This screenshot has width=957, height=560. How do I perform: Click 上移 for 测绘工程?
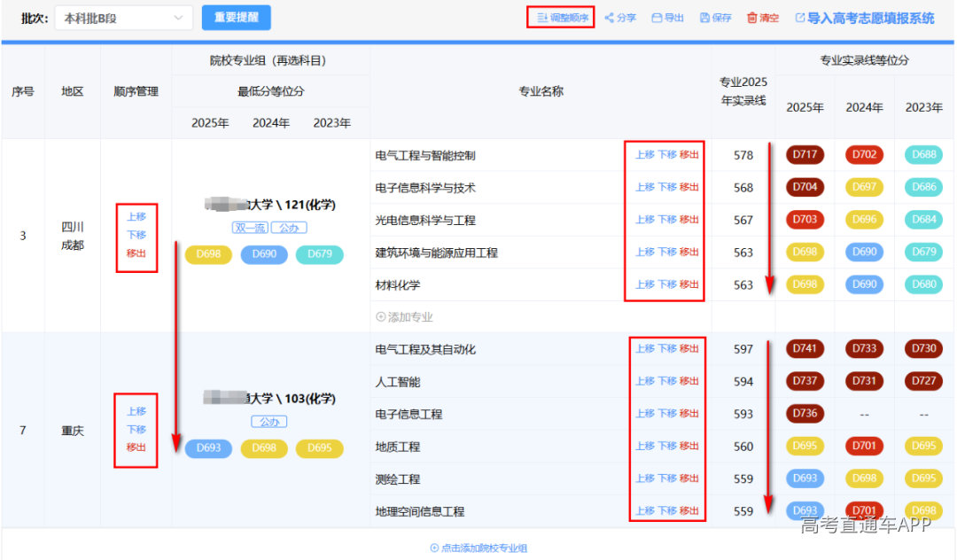[644, 478]
